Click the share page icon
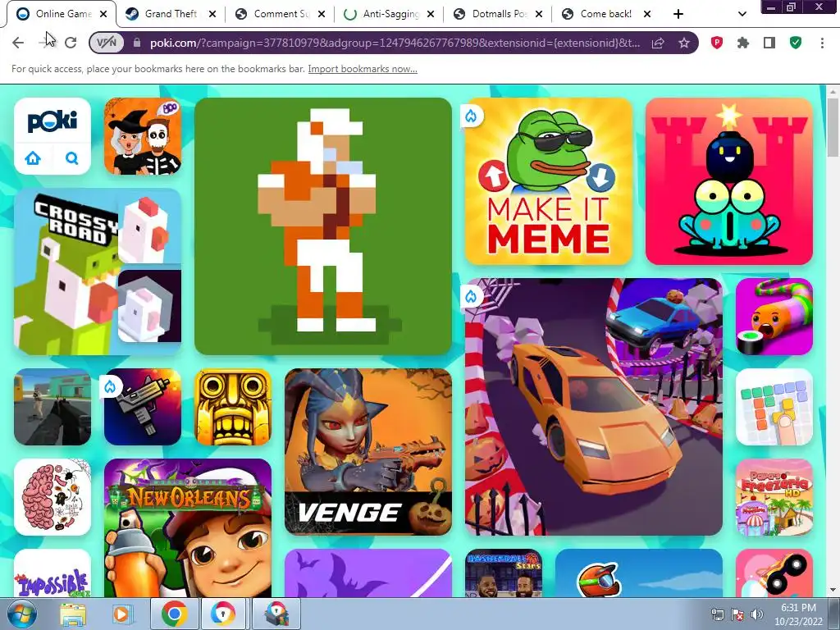 658,43
